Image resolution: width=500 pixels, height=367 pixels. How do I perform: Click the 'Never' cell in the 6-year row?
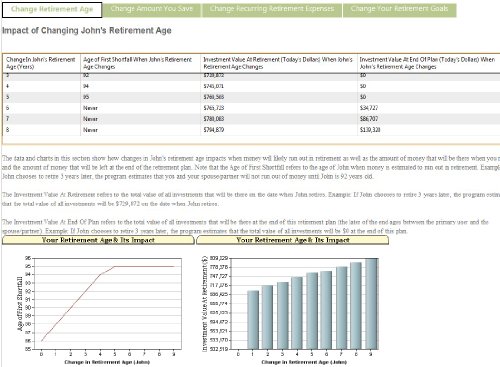click(140, 108)
